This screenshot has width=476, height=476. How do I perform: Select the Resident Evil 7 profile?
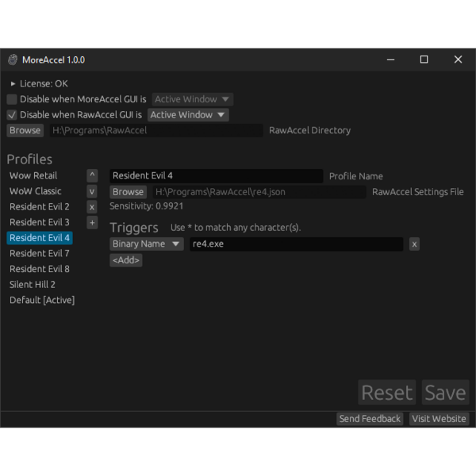point(40,254)
